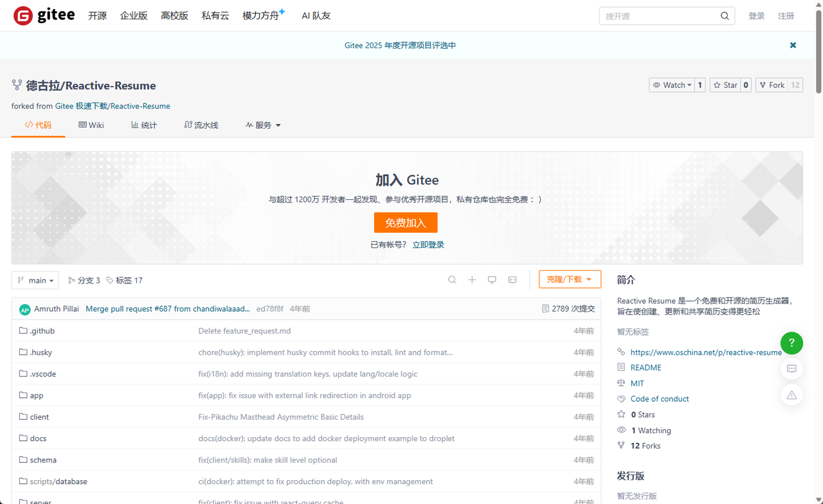Open the oschina.net reactive-resume homepage link

(706, 352)
